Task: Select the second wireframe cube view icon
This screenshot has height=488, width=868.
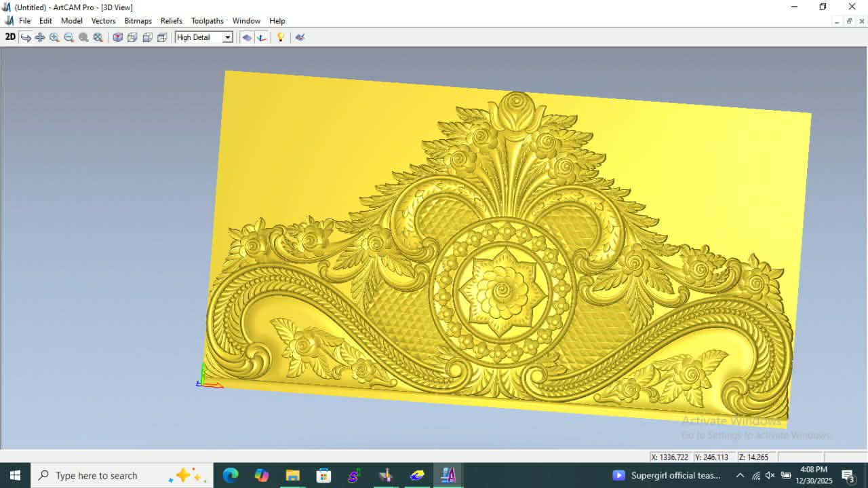Action: pyautogui.click(x=132, y=37)
